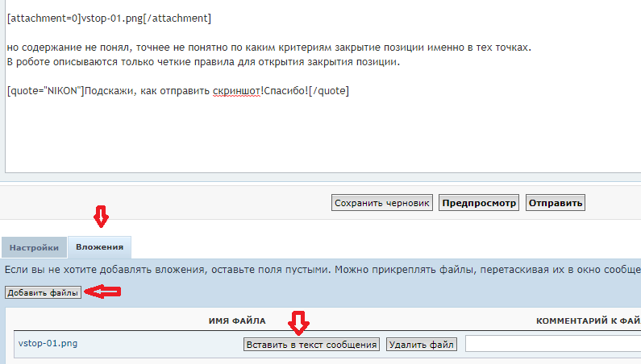Click the red arrow above Вставить в текст сообщения
641x364 pixels.
(300, 324)
